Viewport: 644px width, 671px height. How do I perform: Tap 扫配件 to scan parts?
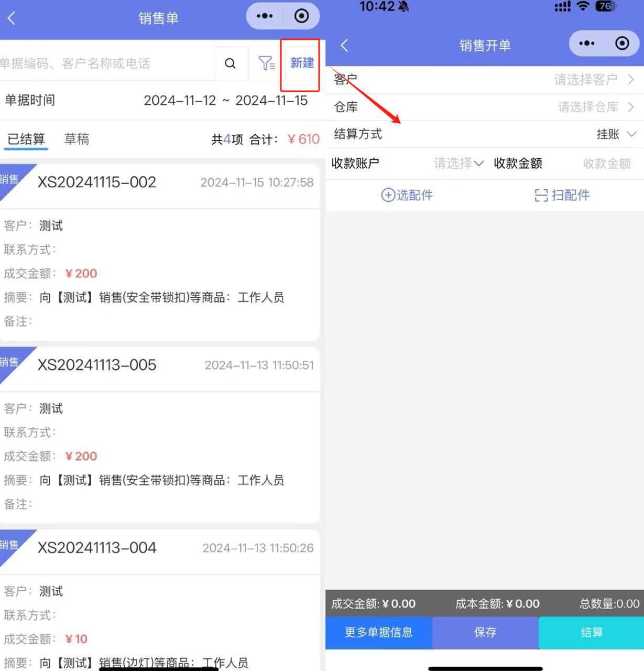click(x=562, y=195)
